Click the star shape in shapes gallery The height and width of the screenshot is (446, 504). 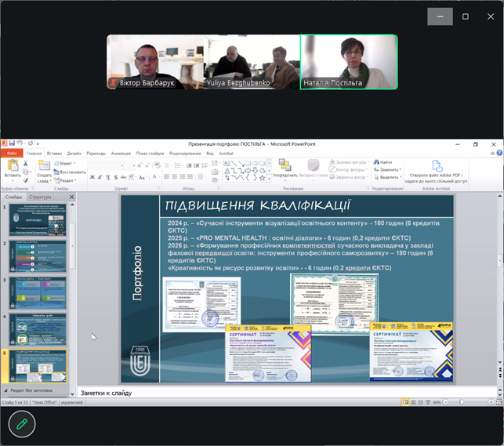[x=262, y=178]
